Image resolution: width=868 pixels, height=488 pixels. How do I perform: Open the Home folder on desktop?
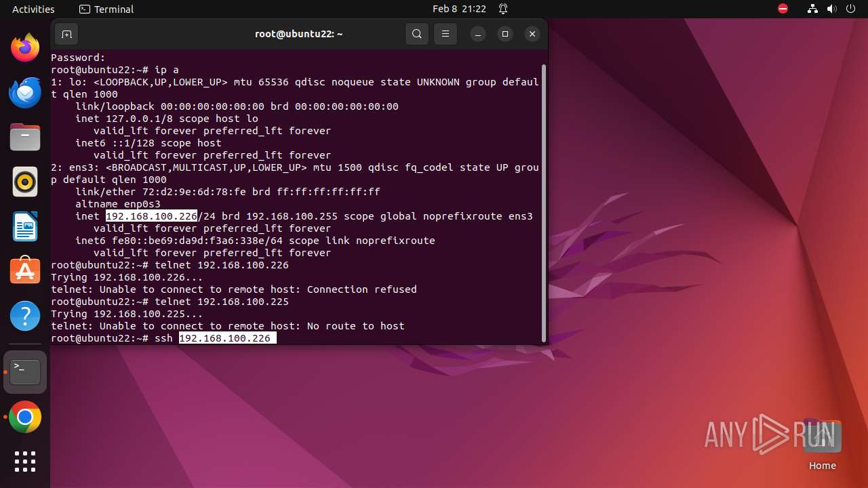[822, 445]
